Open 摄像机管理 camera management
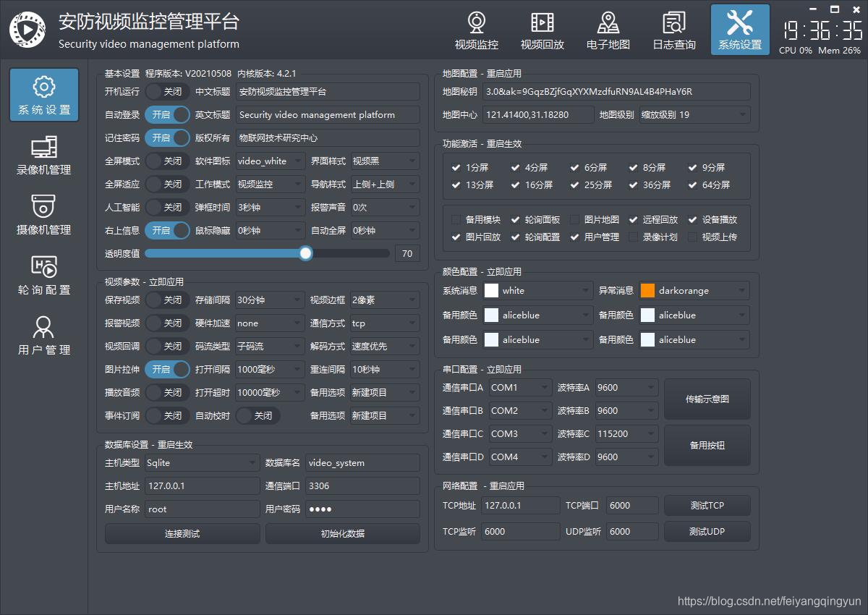 (43, 216)
